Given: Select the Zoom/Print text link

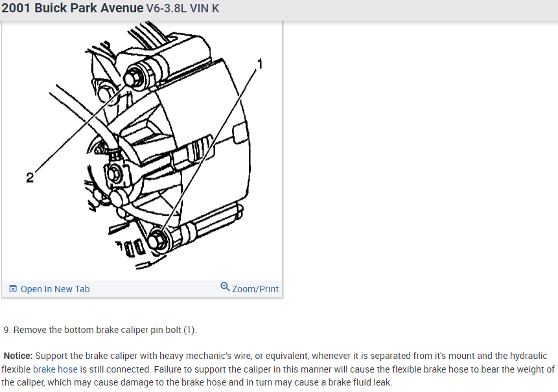Looking at the screenshot, I should (x=255, y=289).
